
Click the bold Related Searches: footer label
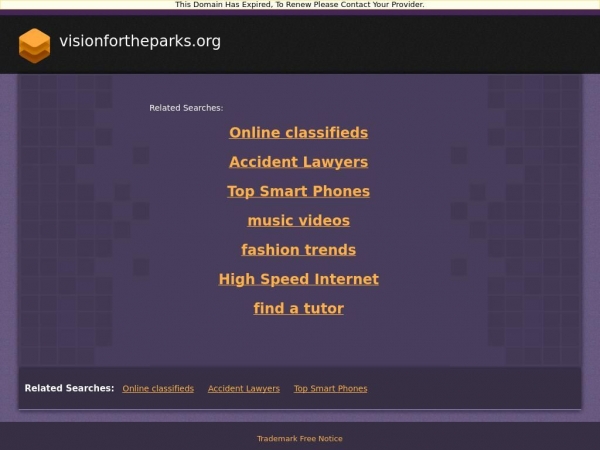click(x=69, y=388)
